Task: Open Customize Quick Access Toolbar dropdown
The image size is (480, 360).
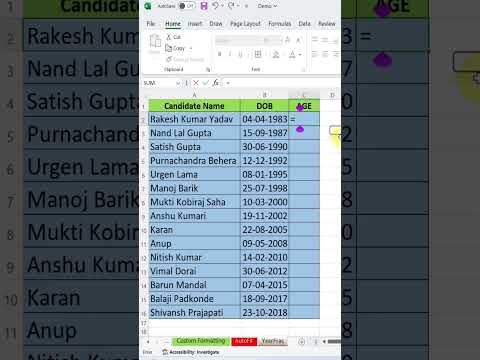Action: (x=246, y=6)
